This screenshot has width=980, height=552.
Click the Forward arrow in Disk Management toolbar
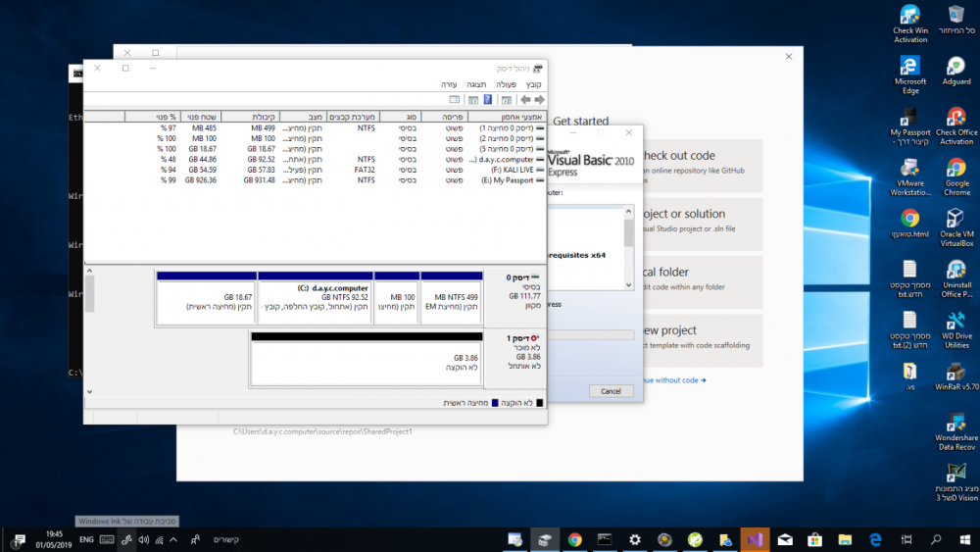click(539, 100)
